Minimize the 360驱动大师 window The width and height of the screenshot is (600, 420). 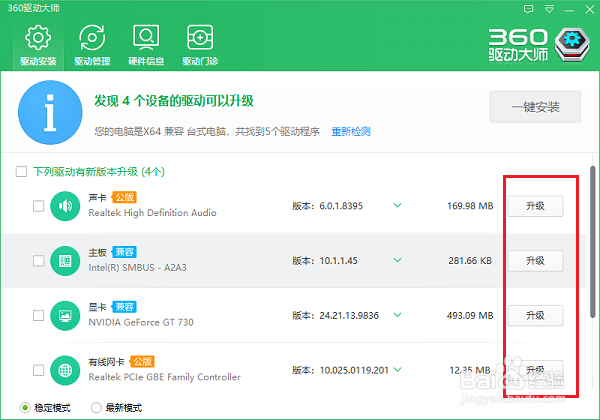point(569,10)
